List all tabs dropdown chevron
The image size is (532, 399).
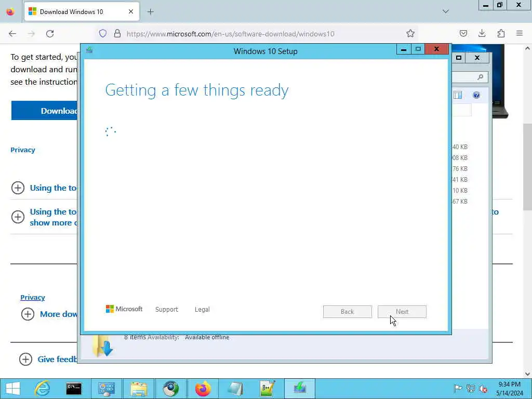tap(446, 11)
